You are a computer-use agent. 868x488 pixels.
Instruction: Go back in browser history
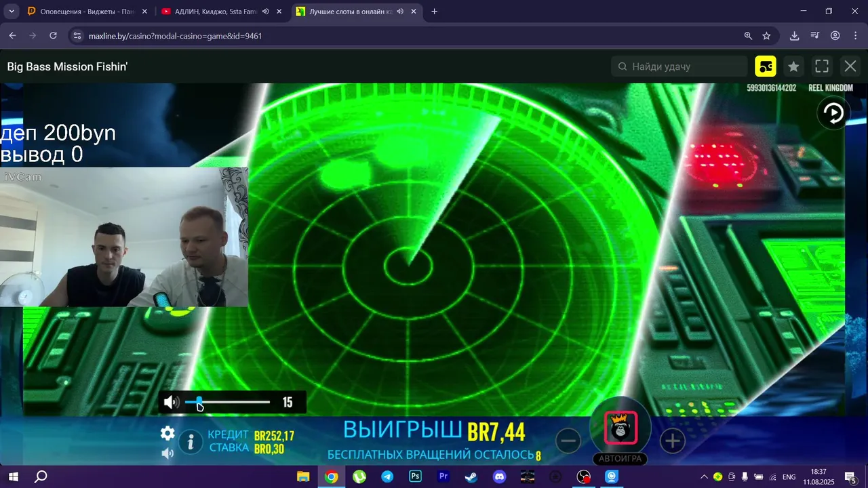point(12,36)
